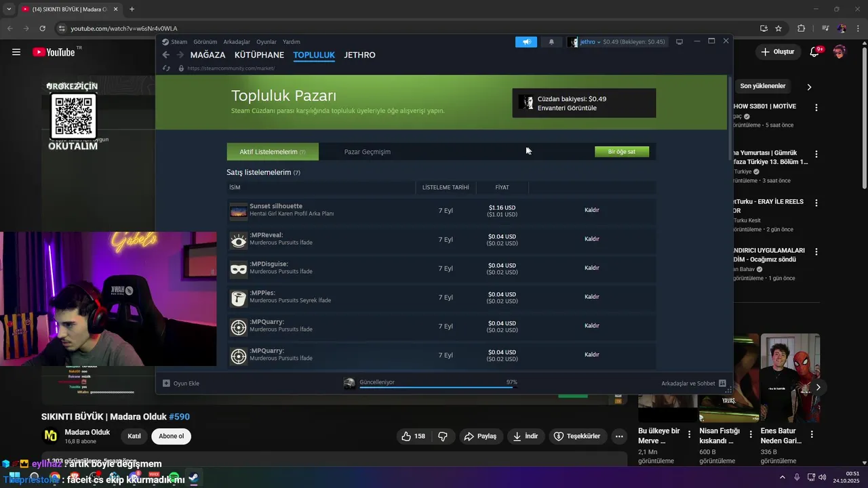Viewport: 868px width, 488px height.
Task: Open YouTube notifications bell
Action: pos(815,52)
